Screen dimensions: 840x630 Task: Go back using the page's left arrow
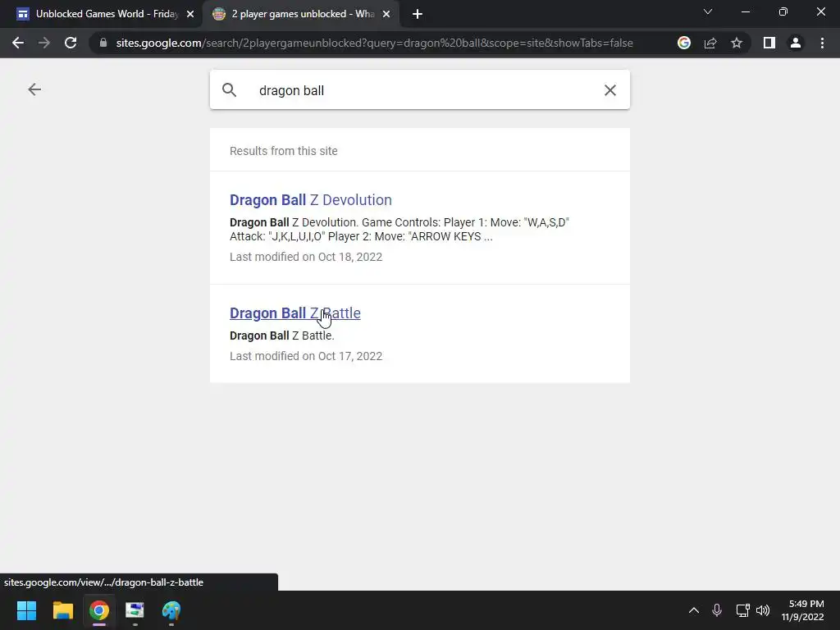[x=34, y=89]
